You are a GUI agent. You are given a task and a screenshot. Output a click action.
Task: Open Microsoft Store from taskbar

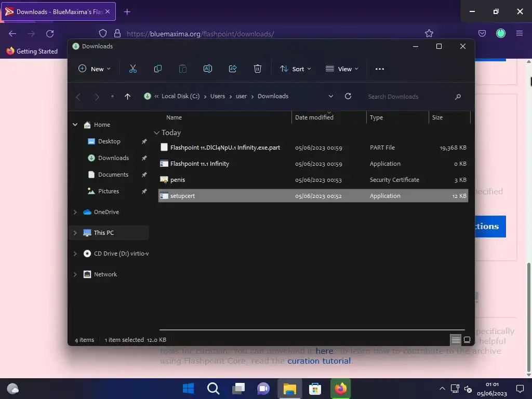pyautogui.click(x=315, y=389)
